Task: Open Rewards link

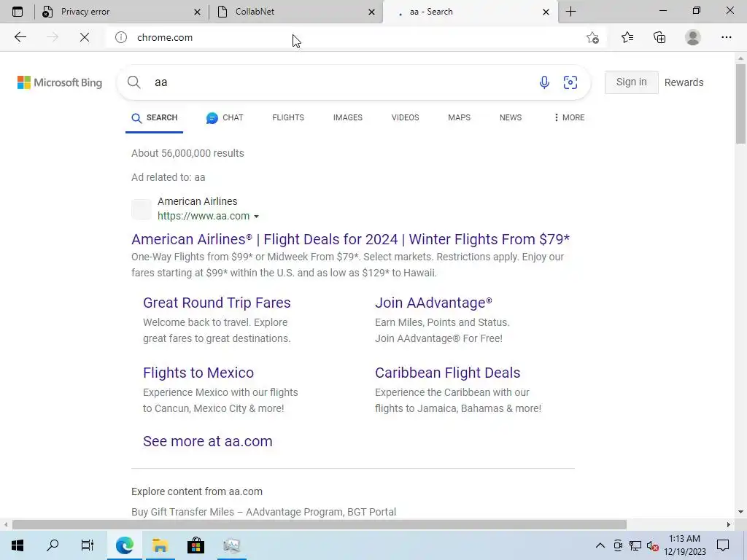Action: pos(684,82)
